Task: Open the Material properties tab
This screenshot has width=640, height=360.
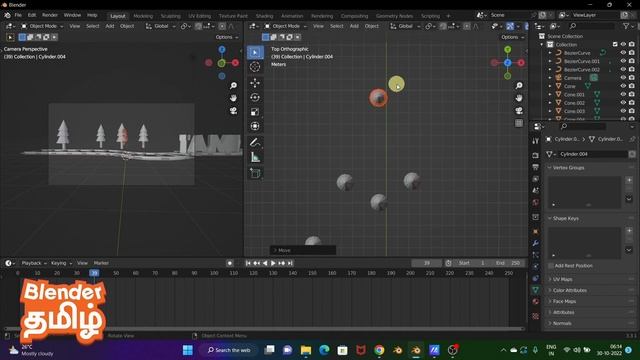Action: (536, 302)
